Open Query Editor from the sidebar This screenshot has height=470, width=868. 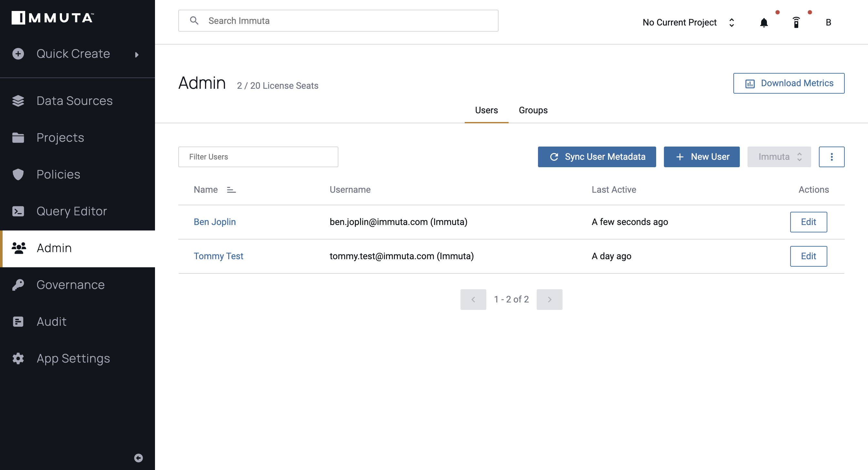click(77, 211)
